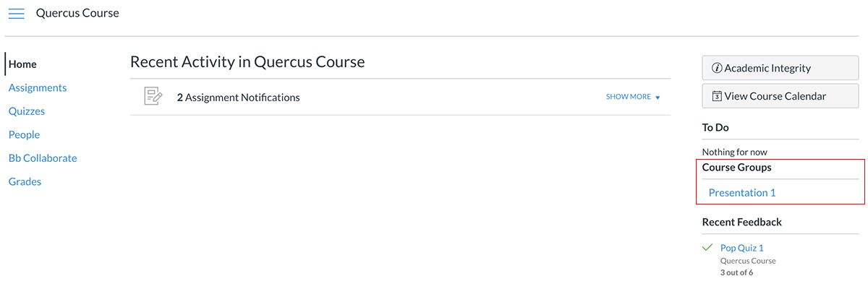Click the 3 out of 6 score text

(737, 272)
